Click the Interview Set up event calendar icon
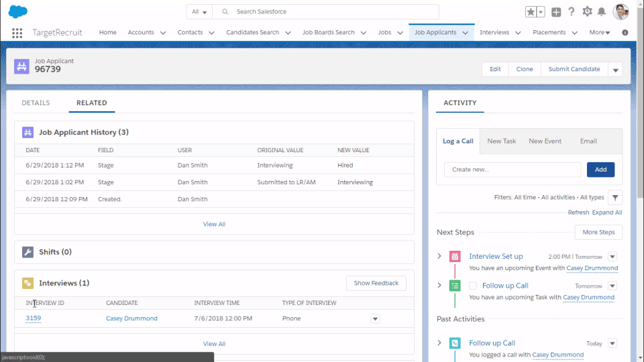 coord(455,257)
